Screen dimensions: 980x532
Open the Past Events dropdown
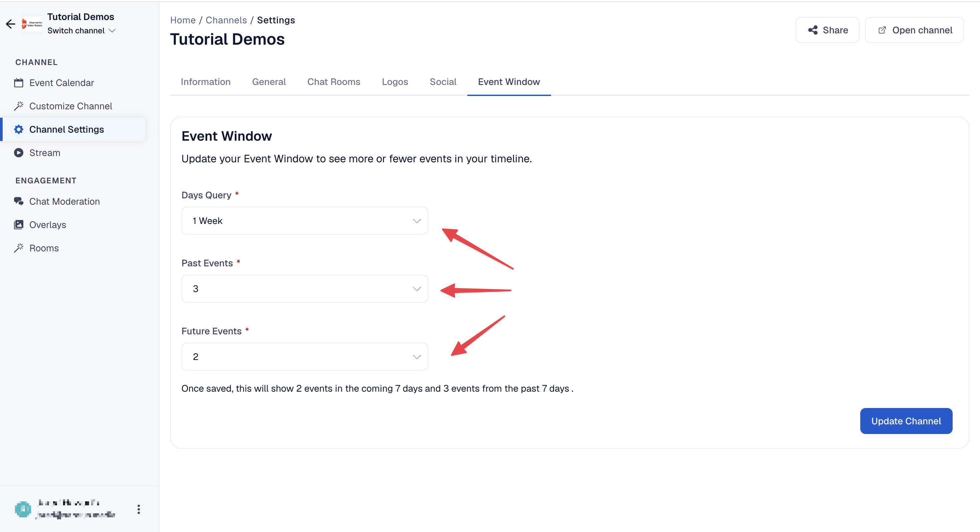[305, 289]
